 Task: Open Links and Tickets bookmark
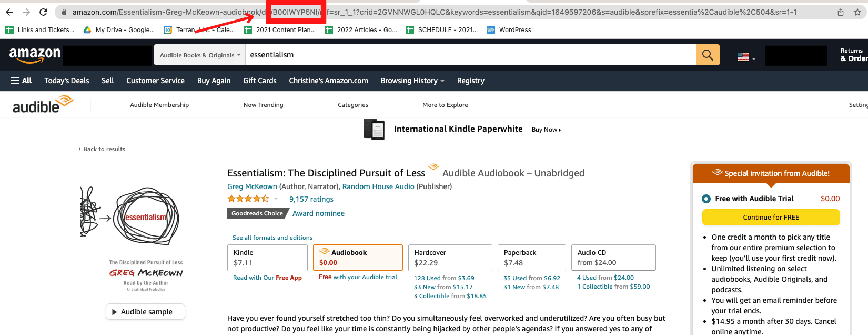(40, 30)
